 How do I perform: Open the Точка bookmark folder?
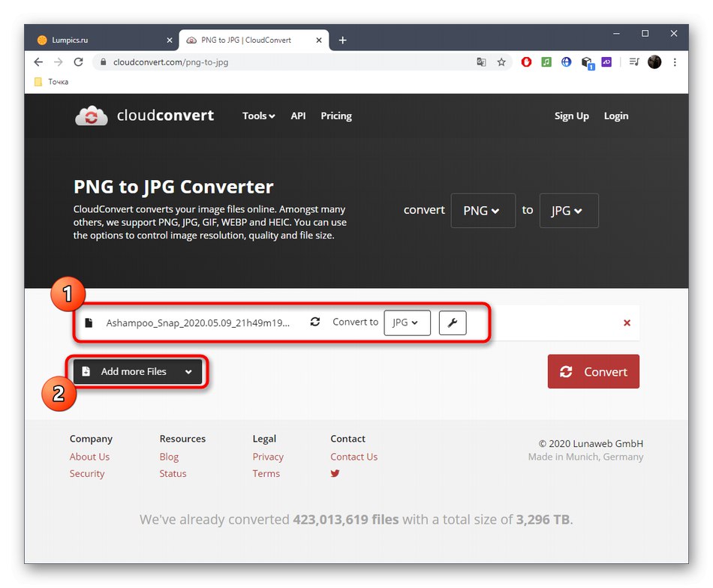51,82
